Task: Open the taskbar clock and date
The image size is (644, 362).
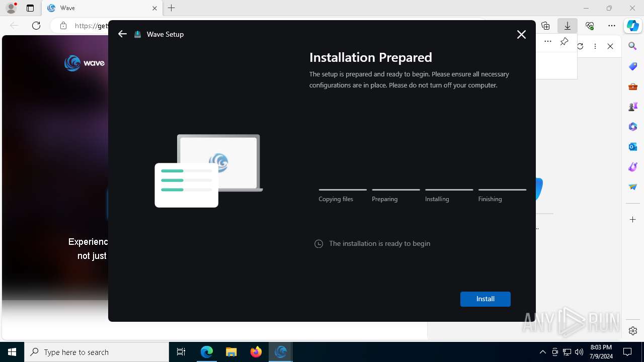Action: point(601,352)
